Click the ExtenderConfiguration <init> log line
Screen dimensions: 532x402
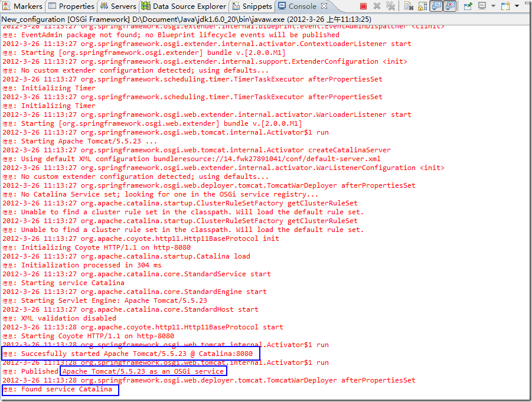pos(205,61)
